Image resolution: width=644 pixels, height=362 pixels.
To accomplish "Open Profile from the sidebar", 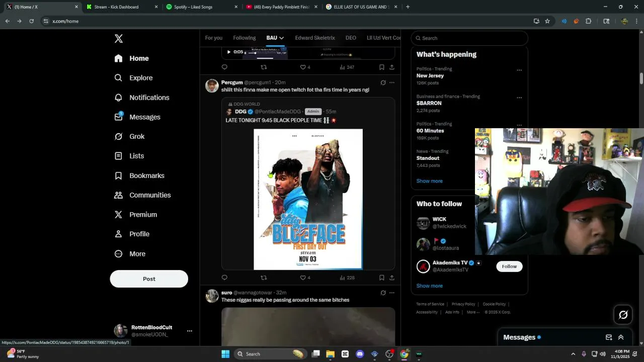I will tap(131, 234).
